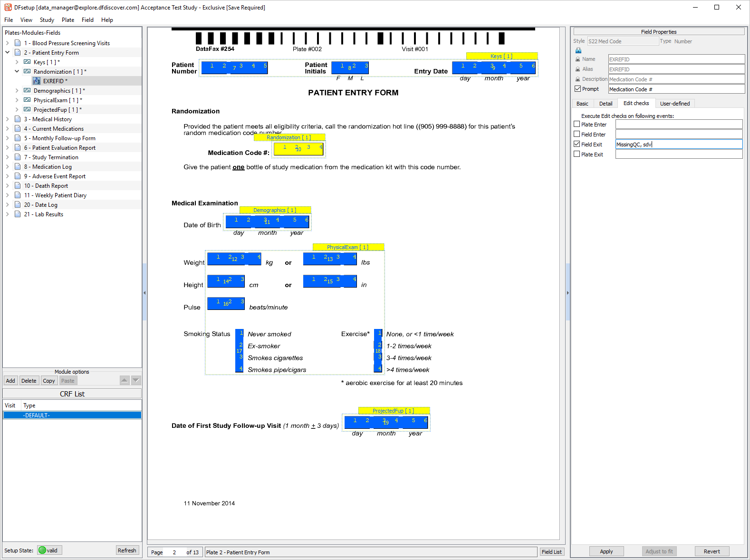This screenshot has width=750, height=560.
Task: Switch to the User-defined tab
Action: point(674,104)
